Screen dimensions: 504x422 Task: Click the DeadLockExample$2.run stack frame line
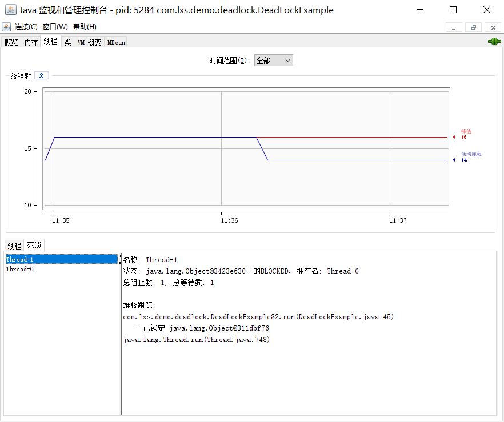258,317
